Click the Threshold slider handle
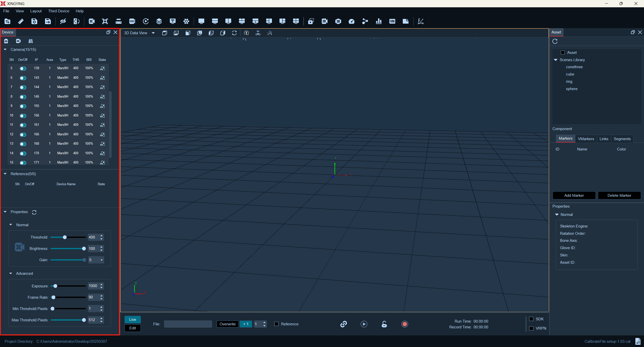Screen dimensions: 644x347 (65, 237)
